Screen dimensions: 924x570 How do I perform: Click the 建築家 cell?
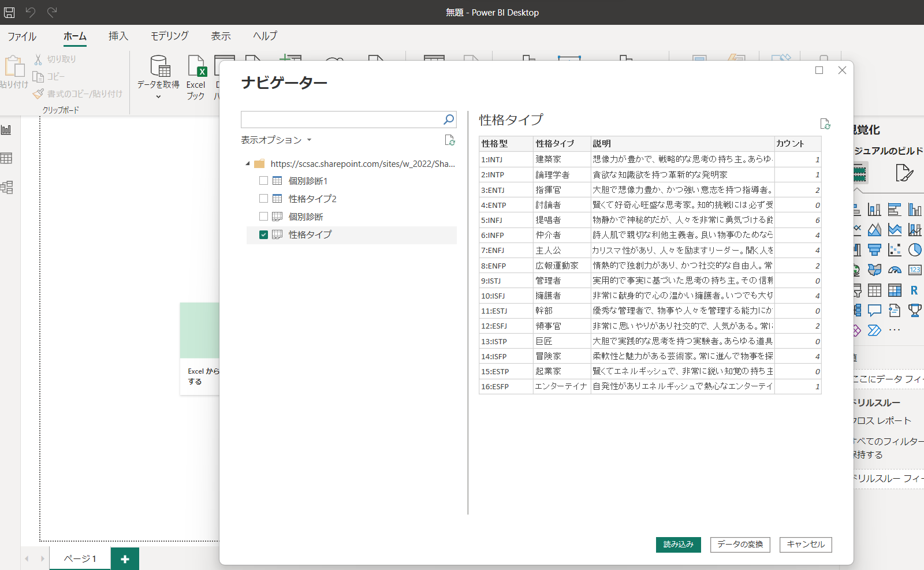tap(561, 159)
